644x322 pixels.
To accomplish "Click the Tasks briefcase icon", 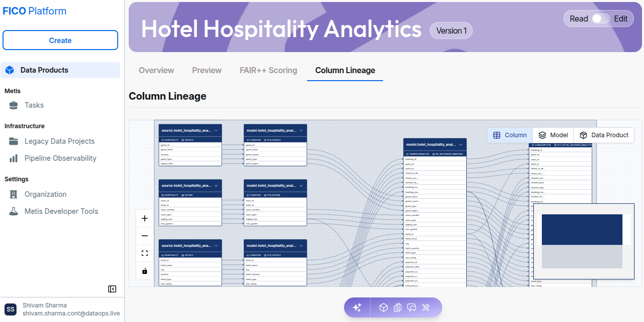I will [x=14, y=105].
